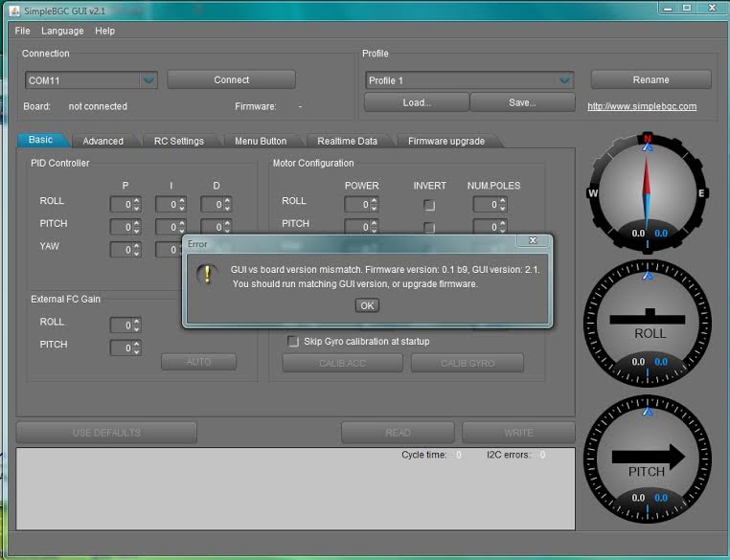Image resolution: width=730 pixels, height=560 pixels.
Task: Open the Language menu
Action: coord(62,31)
